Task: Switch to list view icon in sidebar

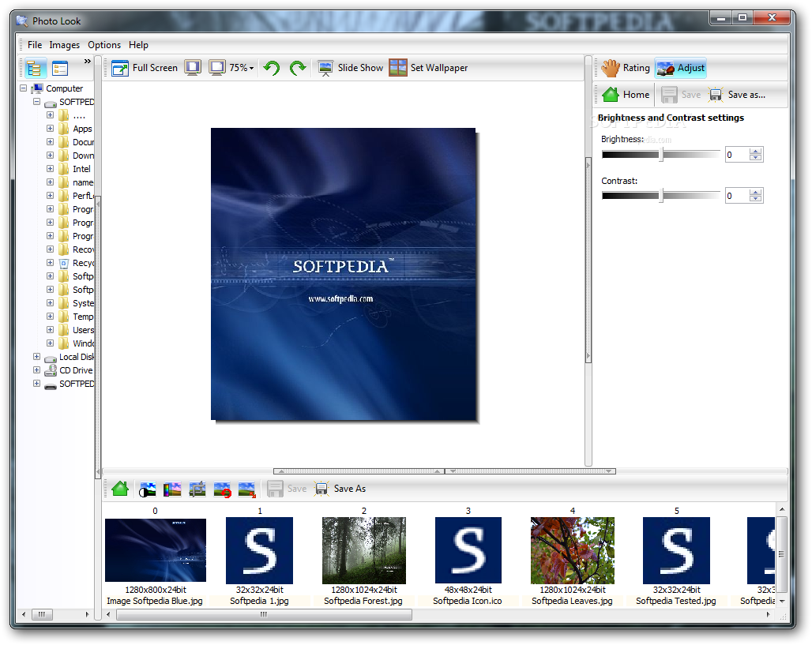Action: [x=60, y=68]
